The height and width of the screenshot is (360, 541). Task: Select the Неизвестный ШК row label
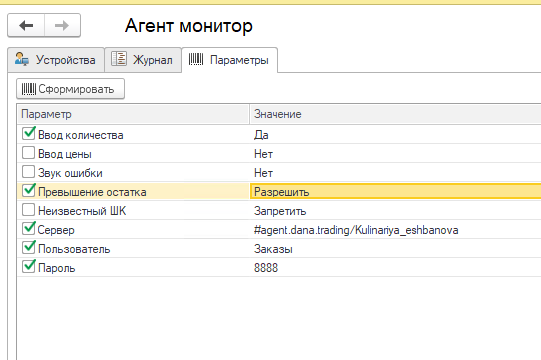pyautogui.click(x=82, y=211)
